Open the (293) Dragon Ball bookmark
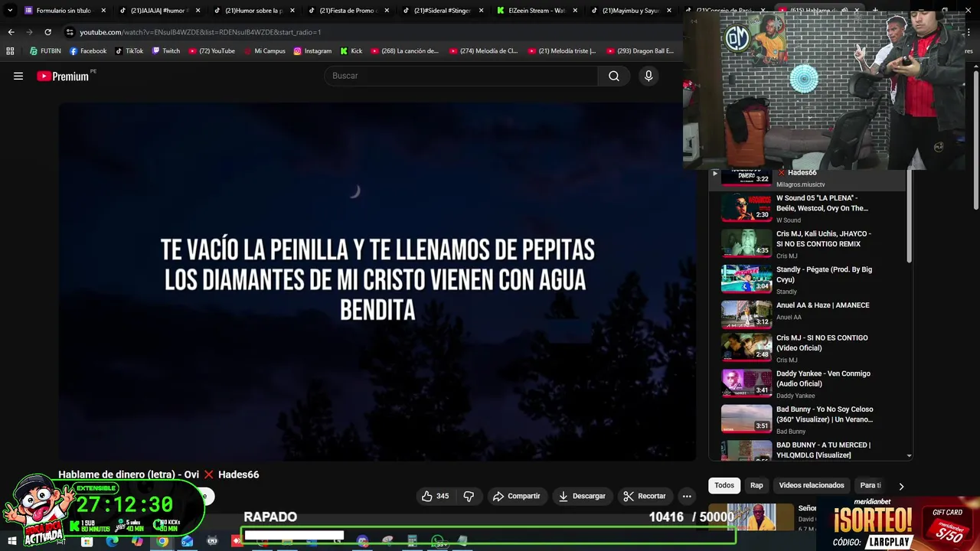The width and height of the screenshot is (980, 551). (640, 51)
